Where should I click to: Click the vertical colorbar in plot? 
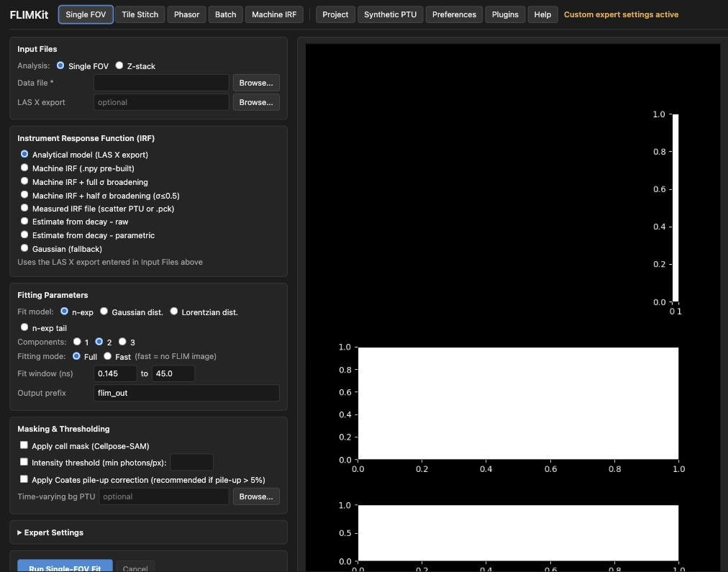675,208
